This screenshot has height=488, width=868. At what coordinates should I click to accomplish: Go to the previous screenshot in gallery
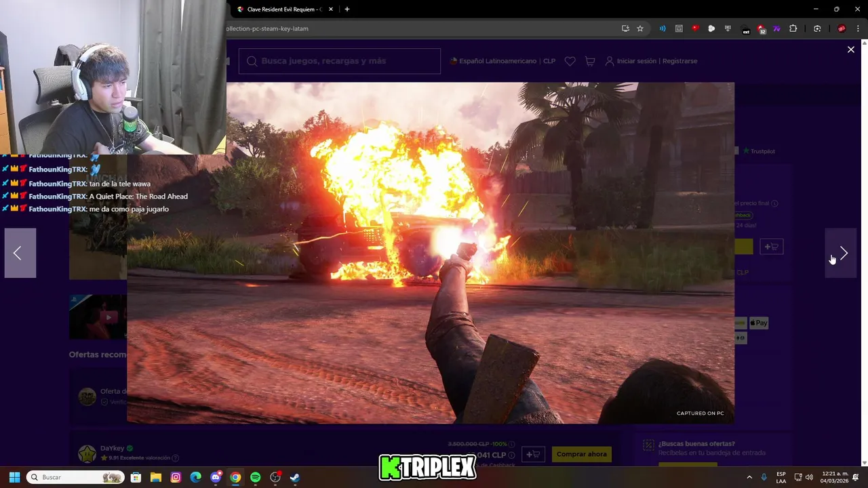pyautogui.click(x=20, y=253)
